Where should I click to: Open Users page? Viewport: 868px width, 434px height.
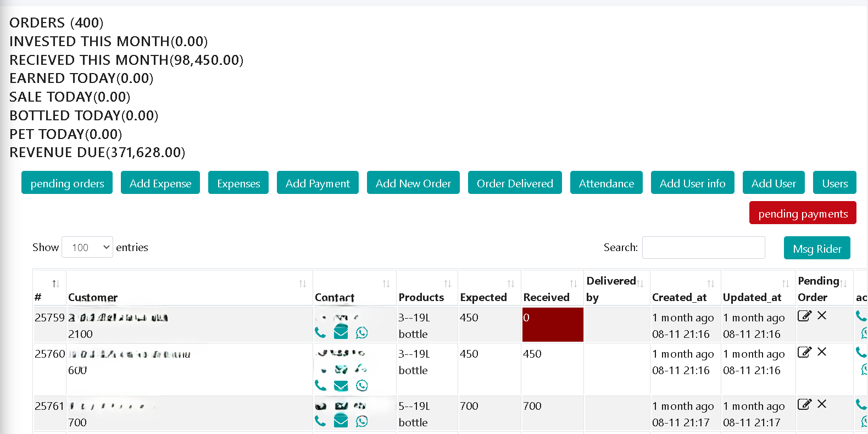click(x=834, y=182)
